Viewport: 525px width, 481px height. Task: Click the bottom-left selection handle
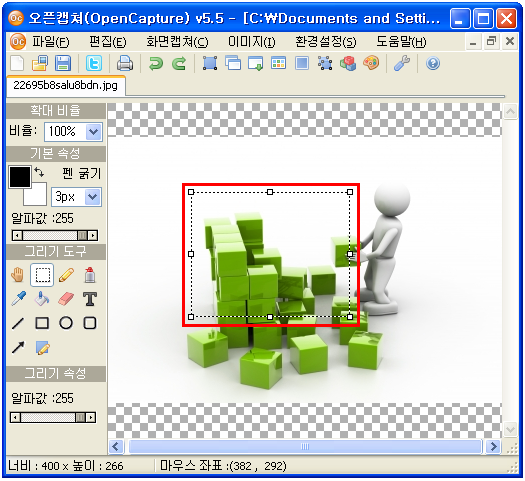(191, 317)
